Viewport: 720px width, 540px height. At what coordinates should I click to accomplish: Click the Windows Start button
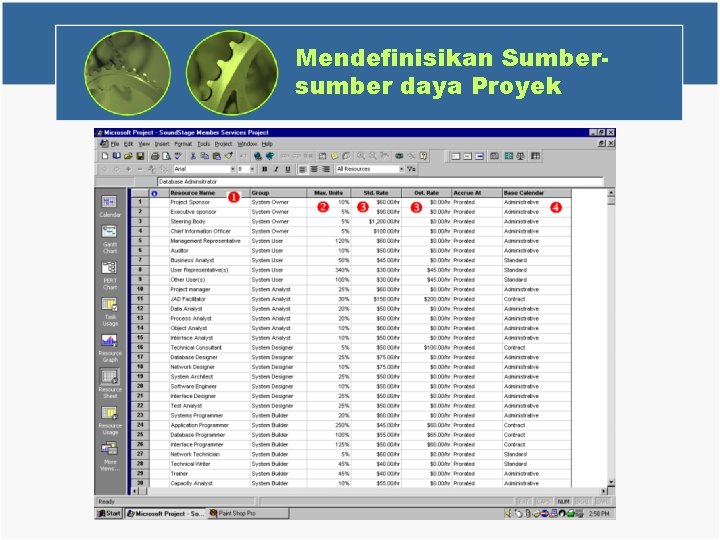coord(108,513)
